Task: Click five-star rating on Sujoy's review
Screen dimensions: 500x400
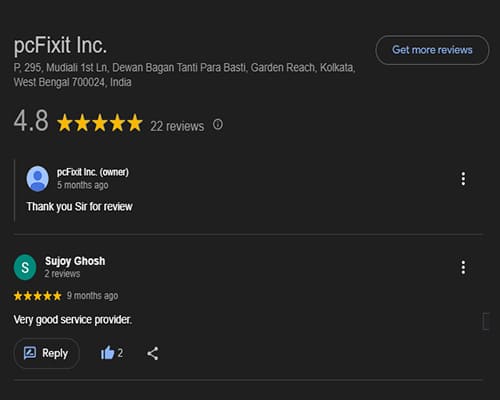Action: [x=38, y=296]
